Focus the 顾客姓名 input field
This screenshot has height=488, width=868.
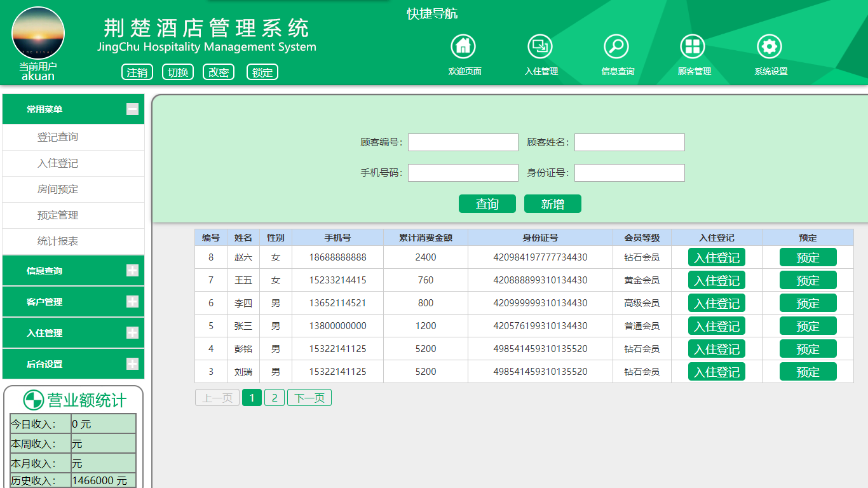point(630,142)
